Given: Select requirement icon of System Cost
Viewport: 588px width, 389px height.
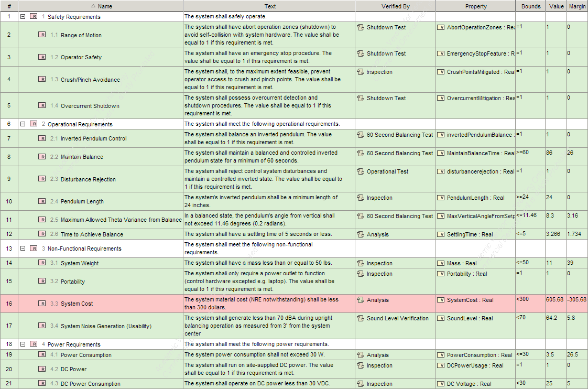Looking at the screenshot, I should click(42, 304).
